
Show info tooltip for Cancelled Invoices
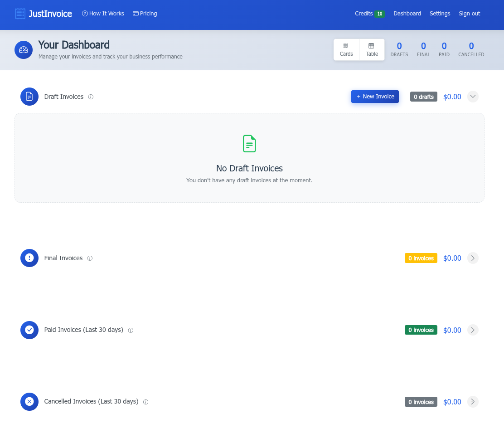tap(145, 402)
